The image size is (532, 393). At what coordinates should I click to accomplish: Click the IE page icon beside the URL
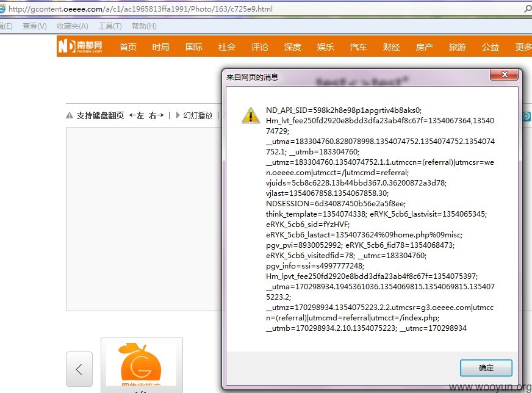(x=2, y=9)
